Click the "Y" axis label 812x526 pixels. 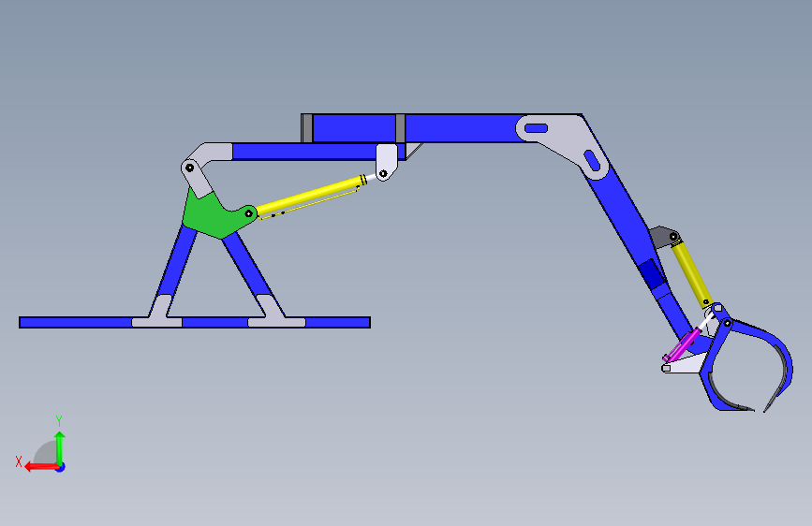[x=59, y=420]
